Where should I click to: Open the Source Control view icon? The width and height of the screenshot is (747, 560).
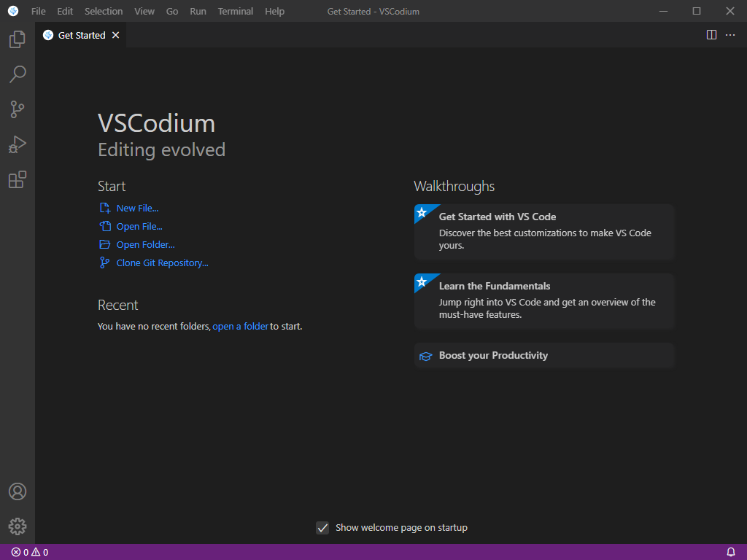[x=18, y=109]
